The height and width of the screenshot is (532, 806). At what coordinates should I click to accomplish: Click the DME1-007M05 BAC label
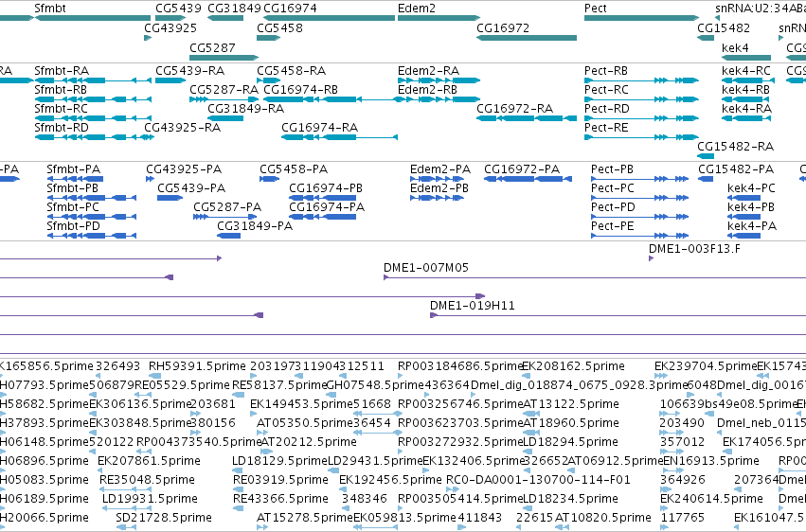(425, 268)
